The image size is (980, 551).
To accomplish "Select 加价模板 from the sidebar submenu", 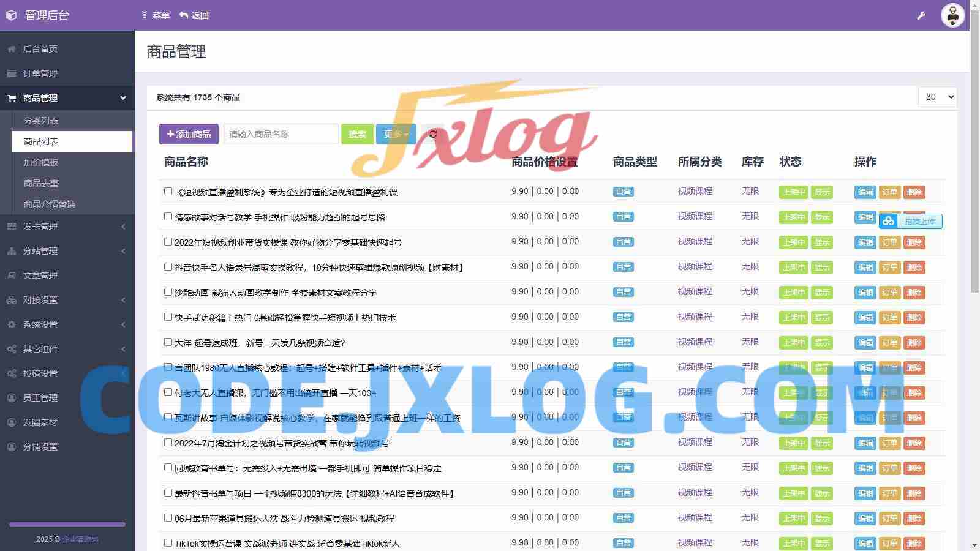I will pyautogui.click(x=41, y=162).
